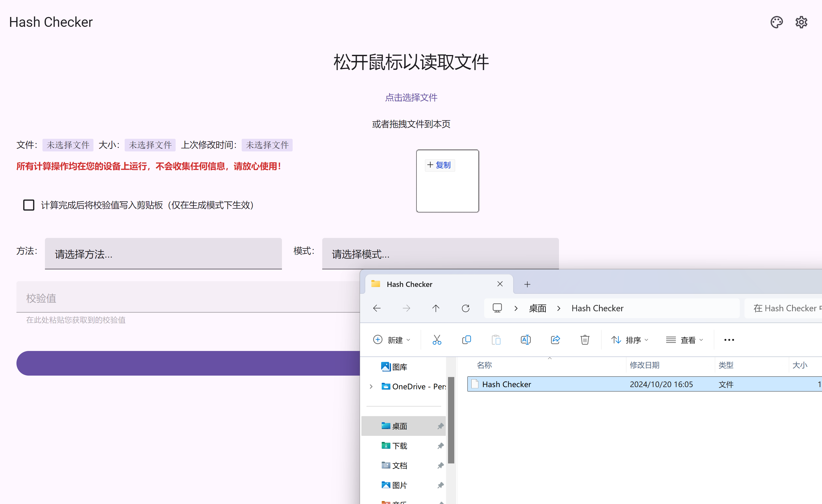Click the rename AI icon in toolbar
Screen dimensions: 822x504
526,340
